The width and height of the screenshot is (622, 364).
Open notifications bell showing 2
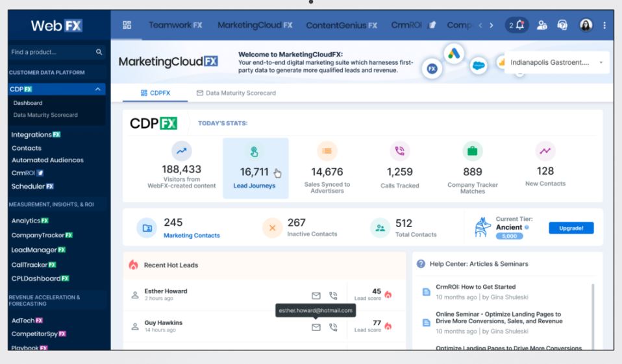point(516,25)
